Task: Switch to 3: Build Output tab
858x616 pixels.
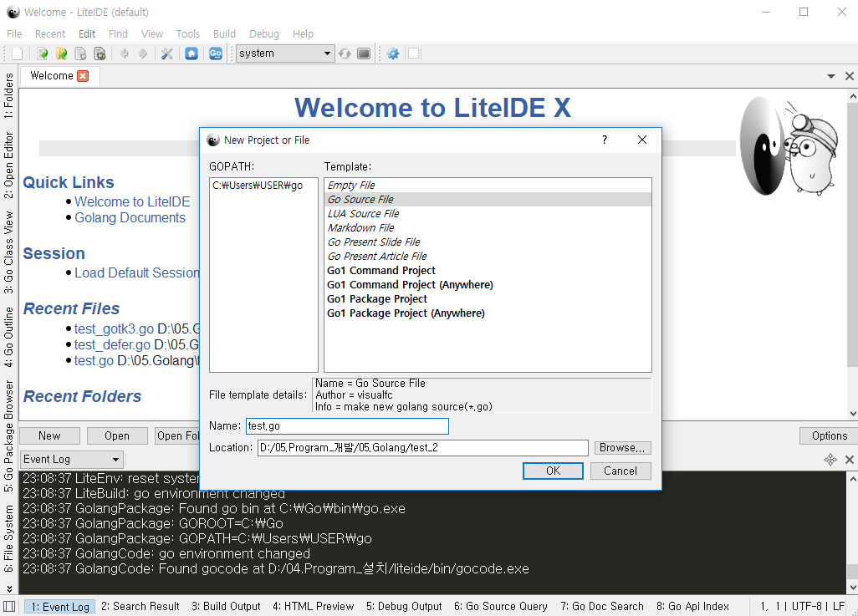Action: (x=226, y=606)
